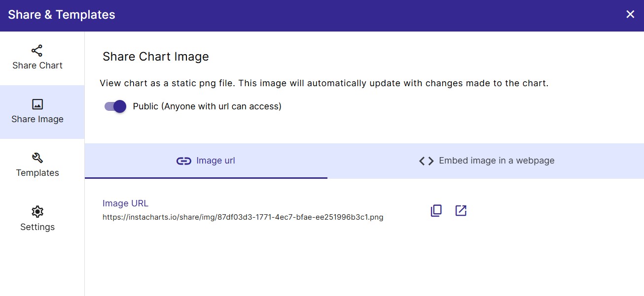Click the code brackets icon on Embed tab
This screenshot has height=296, width=644.
tap(427, 161)
